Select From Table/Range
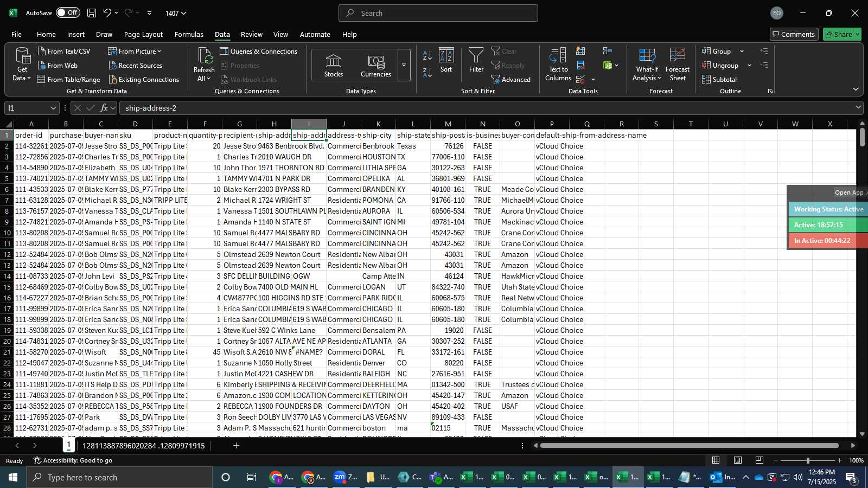Screen dimensions: 868x488 (69, 79)
